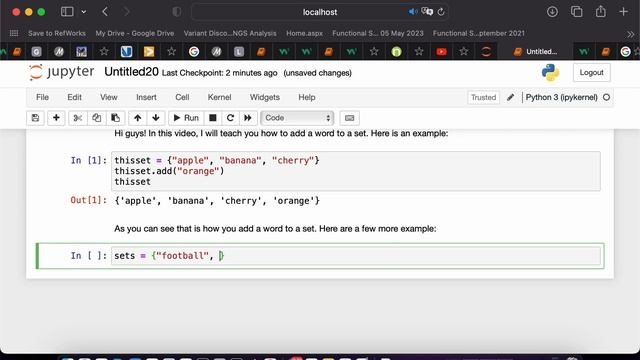
Task: Open the command palette keyboard icon
Action: point(349,118)
